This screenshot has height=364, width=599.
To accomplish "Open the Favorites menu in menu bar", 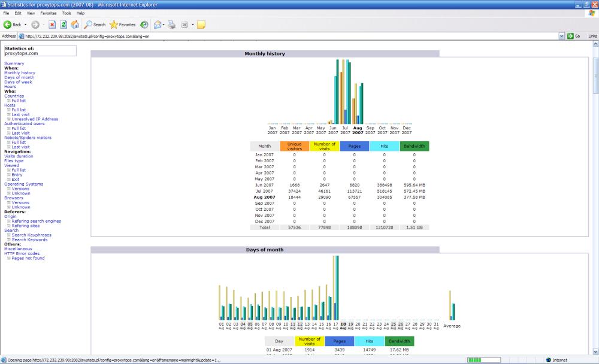I will pos(49,13).
